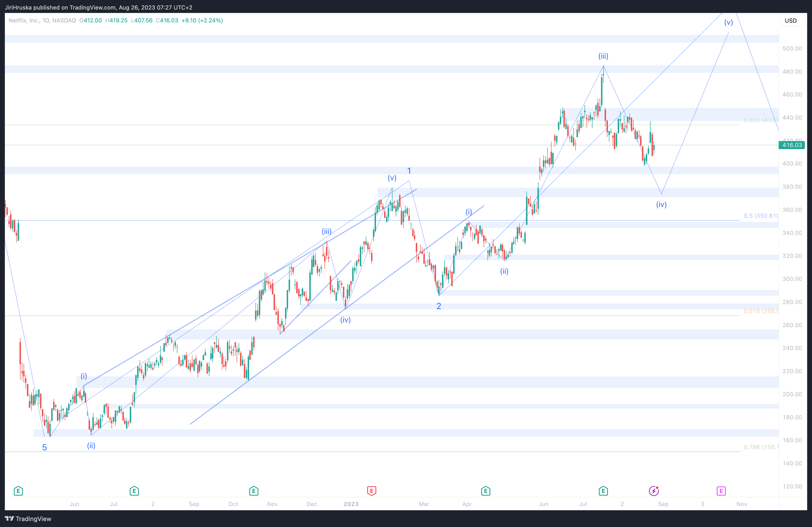Select the (iv) label near 265 in January
The image size is (812, 527).
coord(345,320)
